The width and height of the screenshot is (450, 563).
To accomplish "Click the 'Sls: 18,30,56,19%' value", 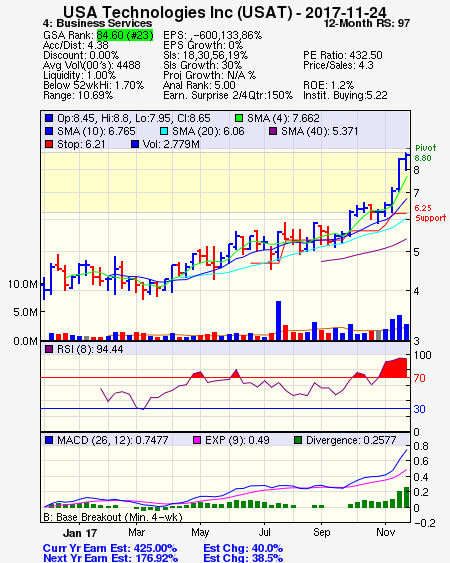I will click(x=205, y=55).
